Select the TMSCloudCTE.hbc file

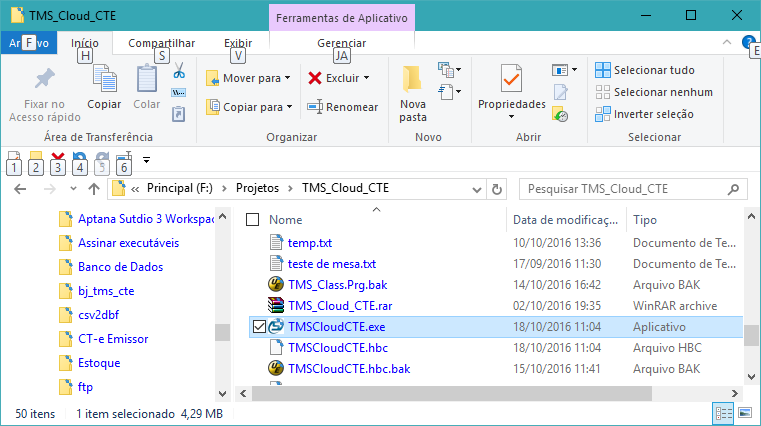pos(338,348)
